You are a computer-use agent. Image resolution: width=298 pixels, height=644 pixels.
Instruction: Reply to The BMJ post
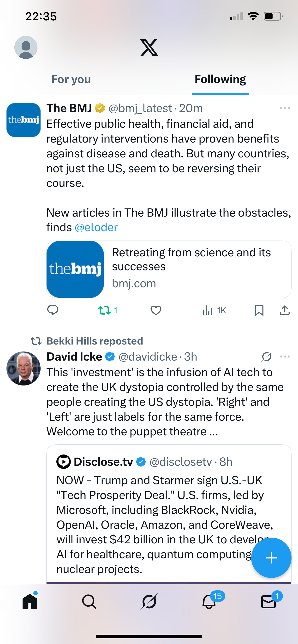53,310
